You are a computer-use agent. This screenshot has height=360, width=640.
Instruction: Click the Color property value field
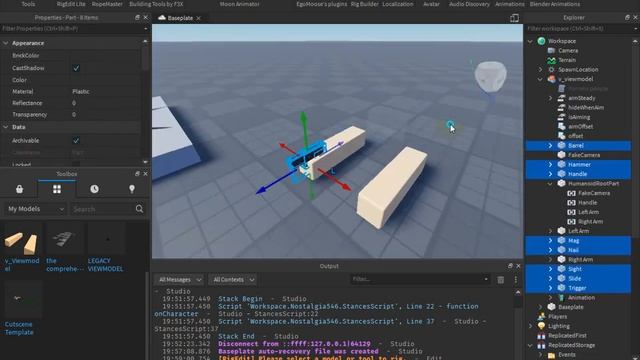pyautogui.click(x=105, y=80)
